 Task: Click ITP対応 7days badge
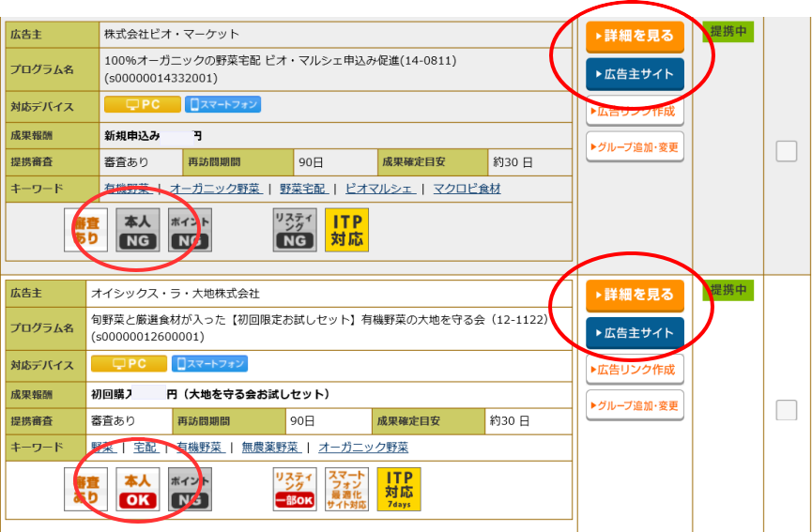click(399, 489)
